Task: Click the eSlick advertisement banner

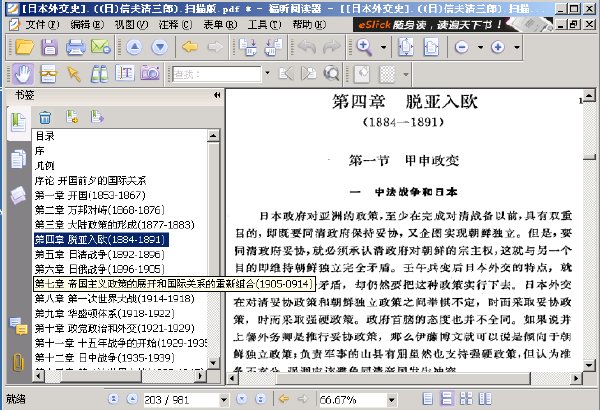Action: 453,25
